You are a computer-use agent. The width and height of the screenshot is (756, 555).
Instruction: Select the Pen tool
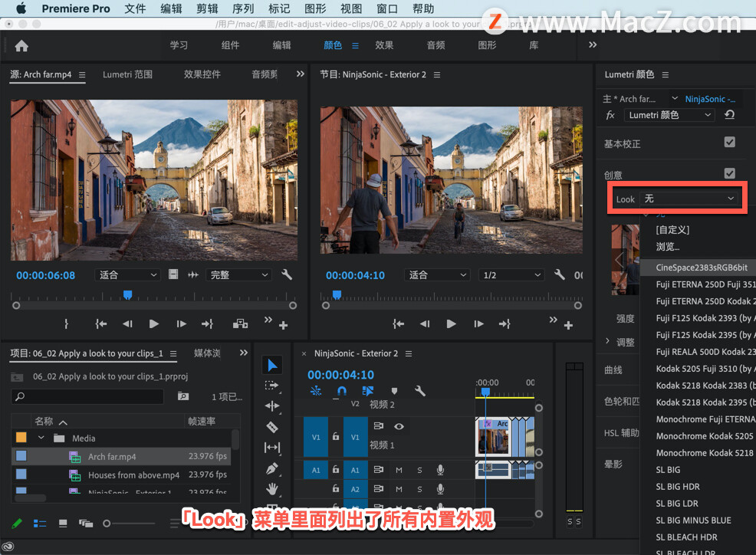pyautogui.click(x=272, y=468)
